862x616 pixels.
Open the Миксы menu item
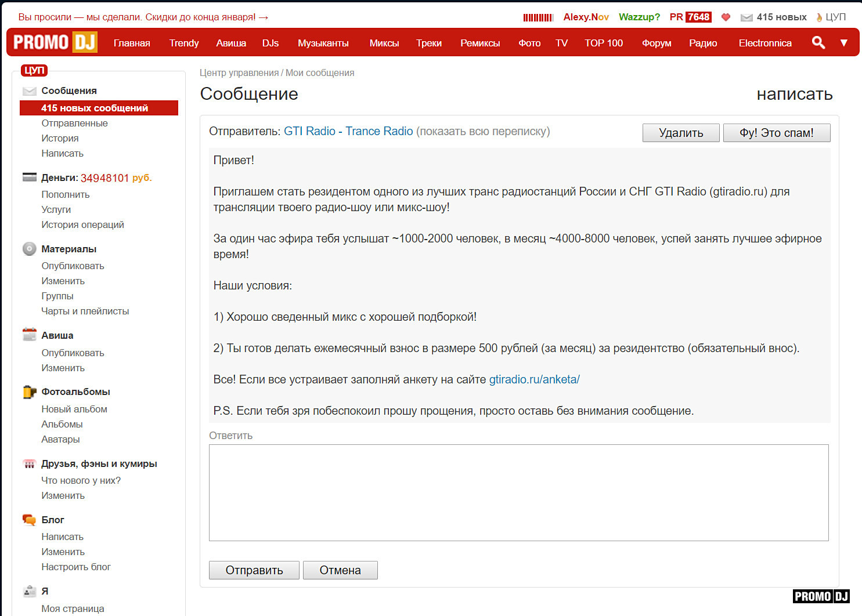(x=384, y=43)
